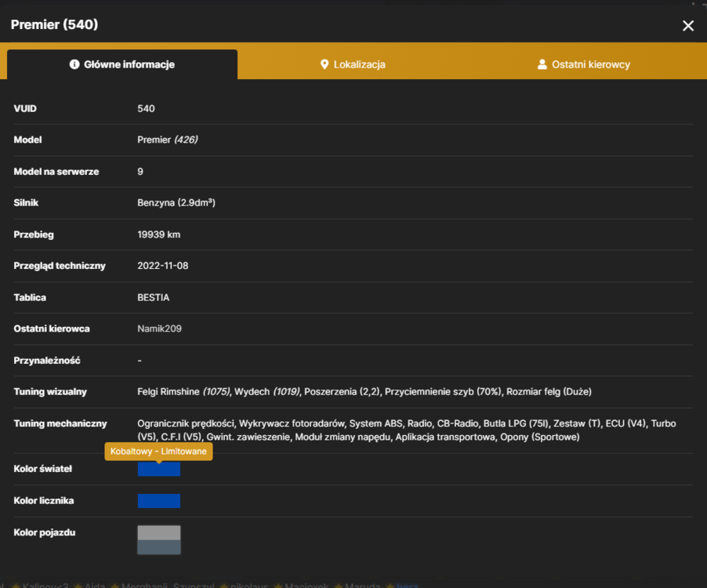The width and height of the screenshot is (707, 588).
Task: Click the Tuning mechaniczny label
Action: 60,423
